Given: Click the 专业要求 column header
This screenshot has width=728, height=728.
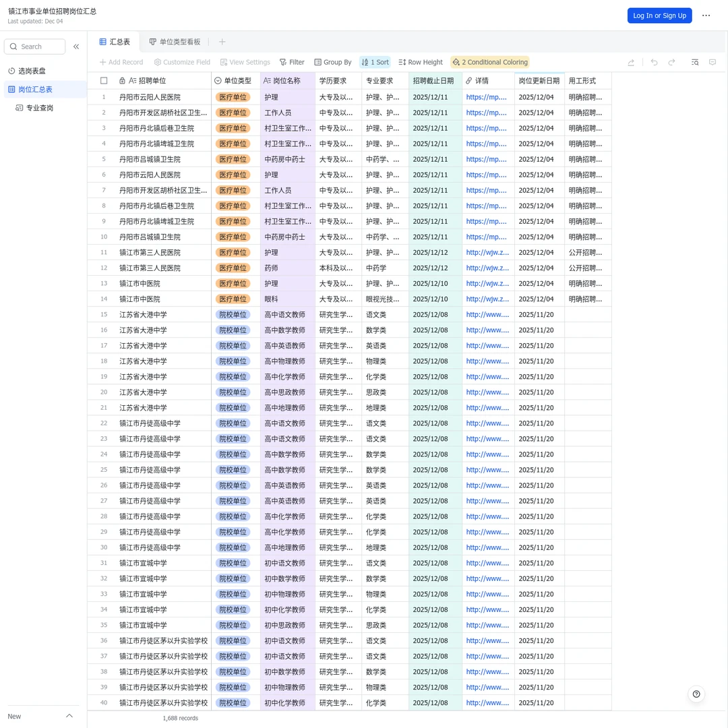Looking at the screenshot, I should click(385, 81).
